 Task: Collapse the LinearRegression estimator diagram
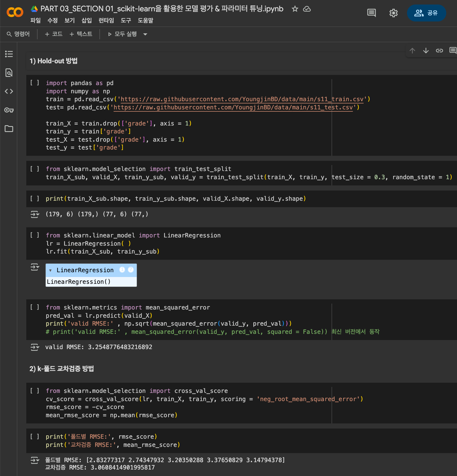coord(50,271)
